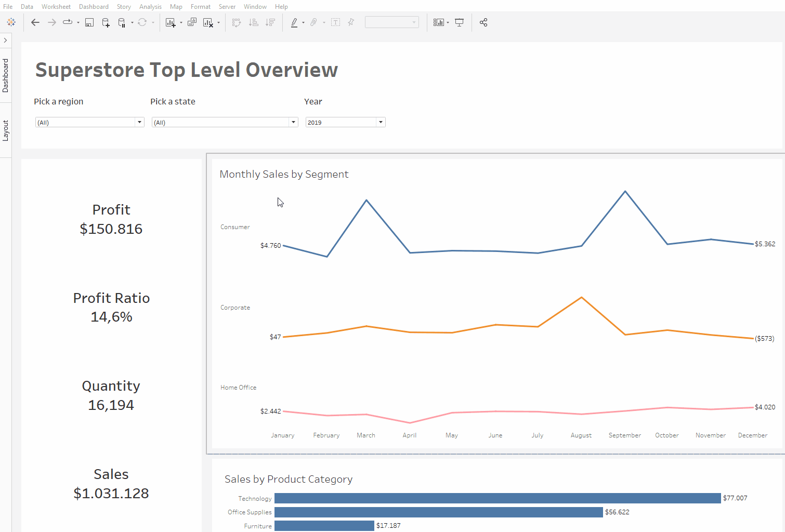Open the Show/Hide cards icon

[x=439, y=22]
